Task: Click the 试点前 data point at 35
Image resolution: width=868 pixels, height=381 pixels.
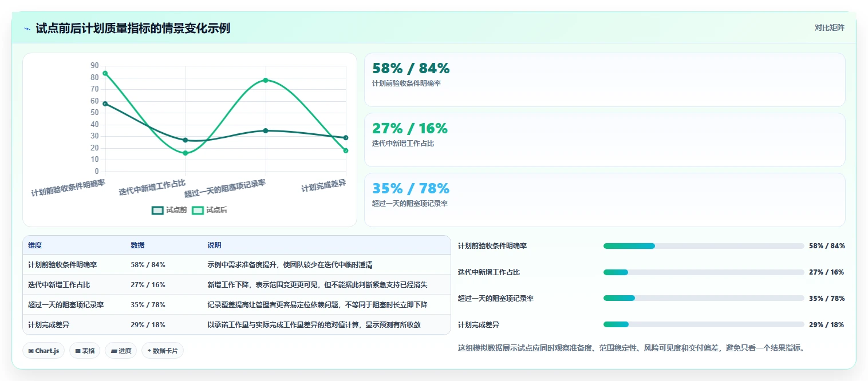Action: pos(266,130)
